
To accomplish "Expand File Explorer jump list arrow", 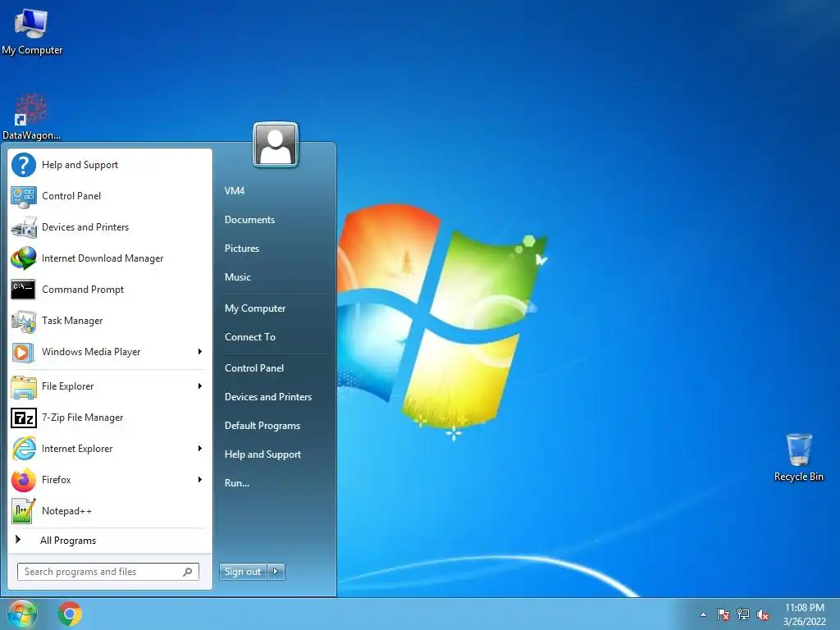I will (200, 386).
